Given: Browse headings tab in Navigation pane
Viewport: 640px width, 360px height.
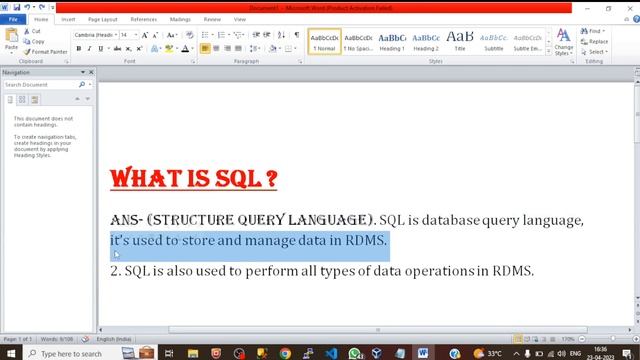Looking at the screenshot, I should tap(10, 100).
